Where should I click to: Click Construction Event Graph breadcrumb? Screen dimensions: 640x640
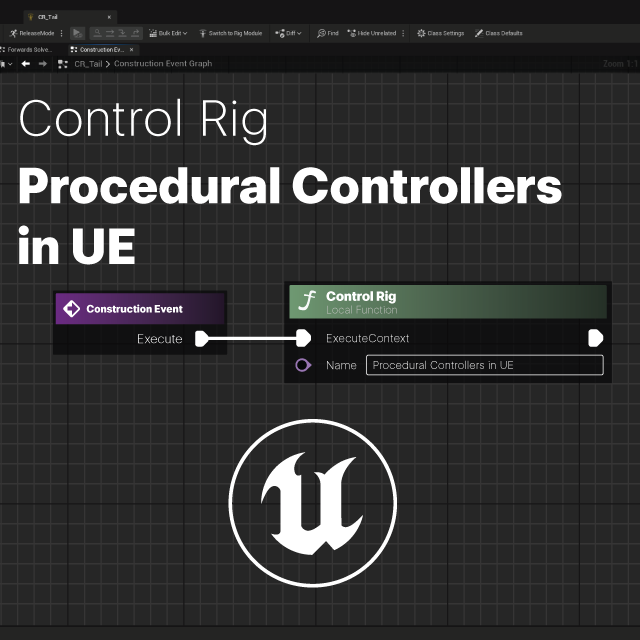(x=163, y=64)
